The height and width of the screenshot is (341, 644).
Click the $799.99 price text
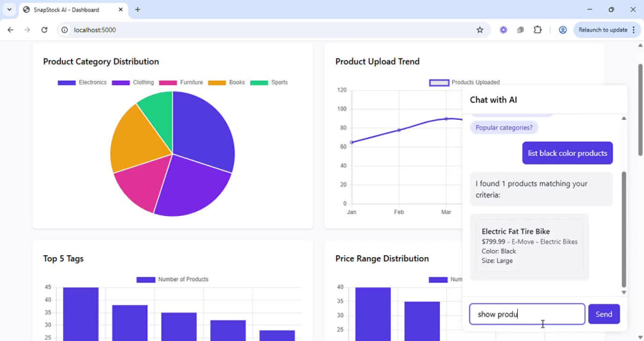point(493,242)
